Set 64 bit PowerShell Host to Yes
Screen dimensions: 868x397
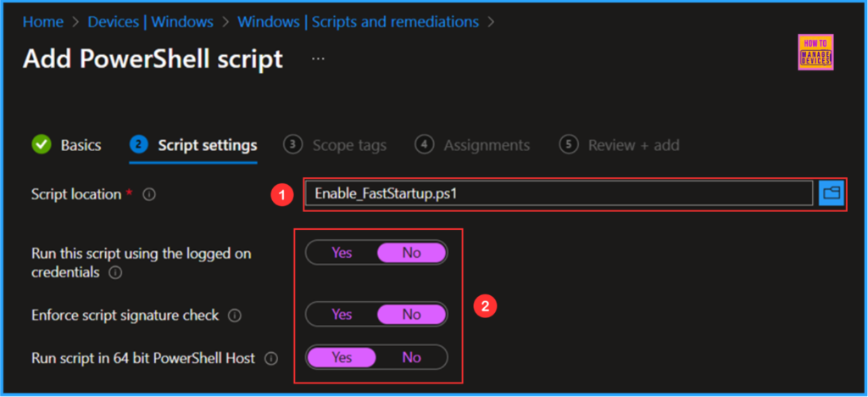(x=342, y=357)
